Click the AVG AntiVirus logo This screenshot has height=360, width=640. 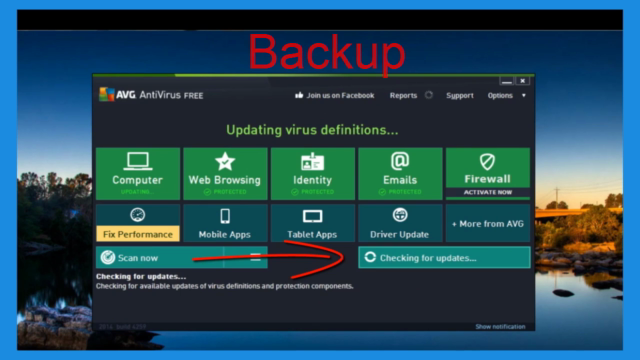tap(151, 95)
